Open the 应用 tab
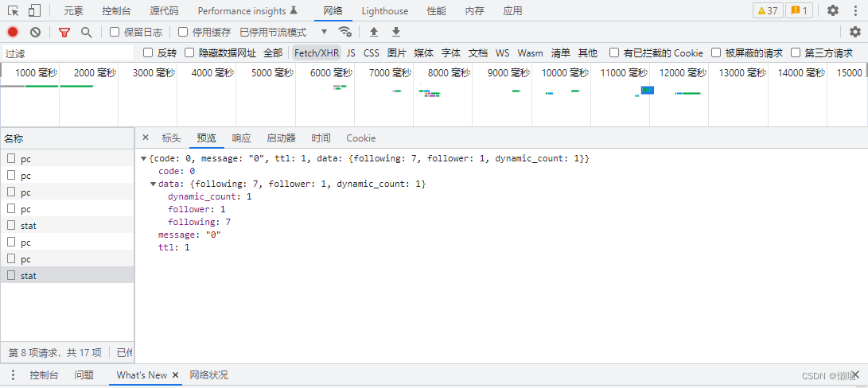Image resolution: width=868 pixels, height=388 pixels. tap(512, 10)
